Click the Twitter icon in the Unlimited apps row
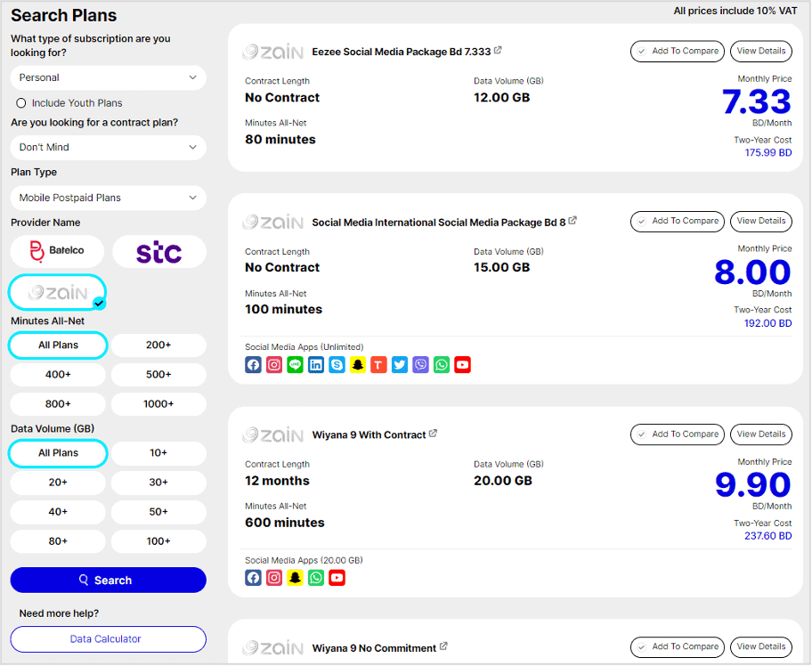The width and height of the screenshot is (812, 666). [400, 364]
